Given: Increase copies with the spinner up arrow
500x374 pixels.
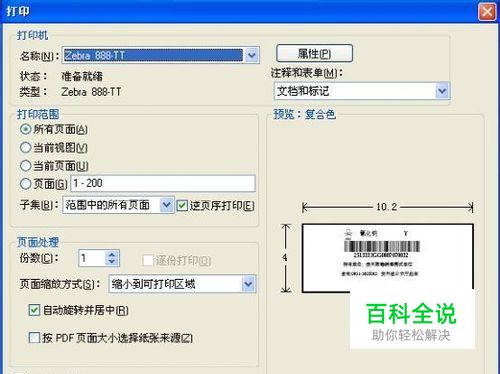Looking at the screenshot, I should point(112,254).
